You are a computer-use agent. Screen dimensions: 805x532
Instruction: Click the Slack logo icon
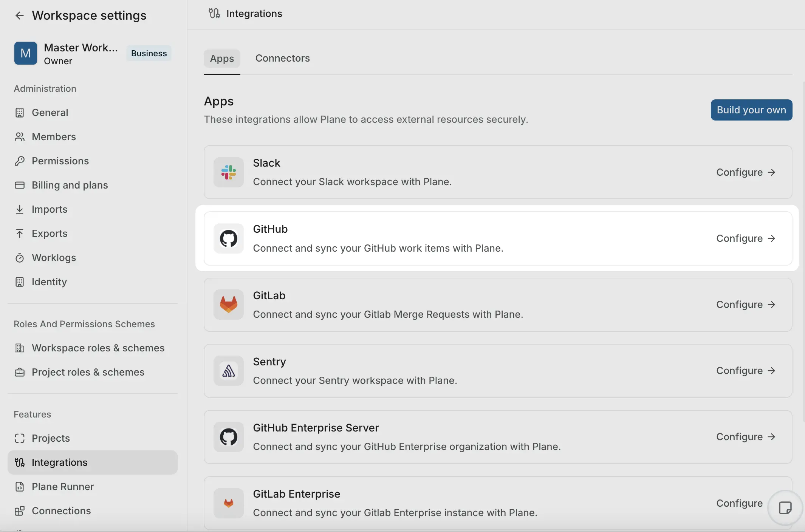pos(229,172)
